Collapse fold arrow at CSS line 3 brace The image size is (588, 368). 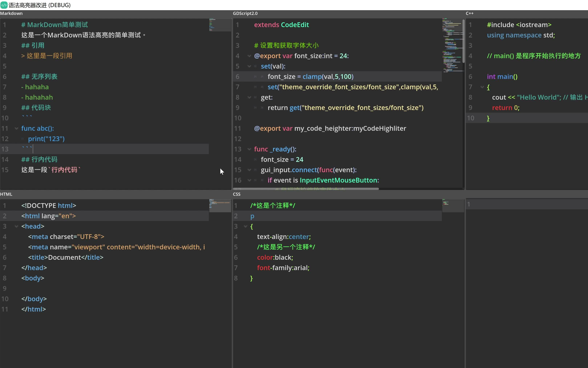[246, 226]
